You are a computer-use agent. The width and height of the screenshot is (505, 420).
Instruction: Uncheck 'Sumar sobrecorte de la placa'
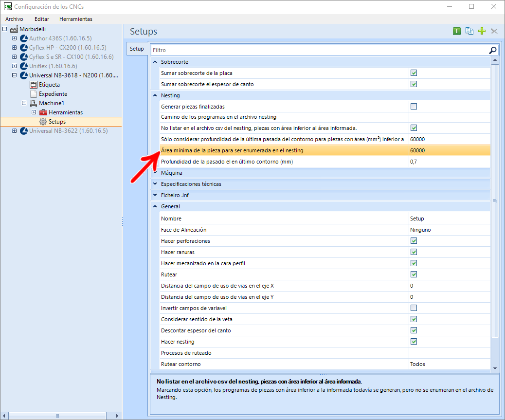tap(414, 73)
